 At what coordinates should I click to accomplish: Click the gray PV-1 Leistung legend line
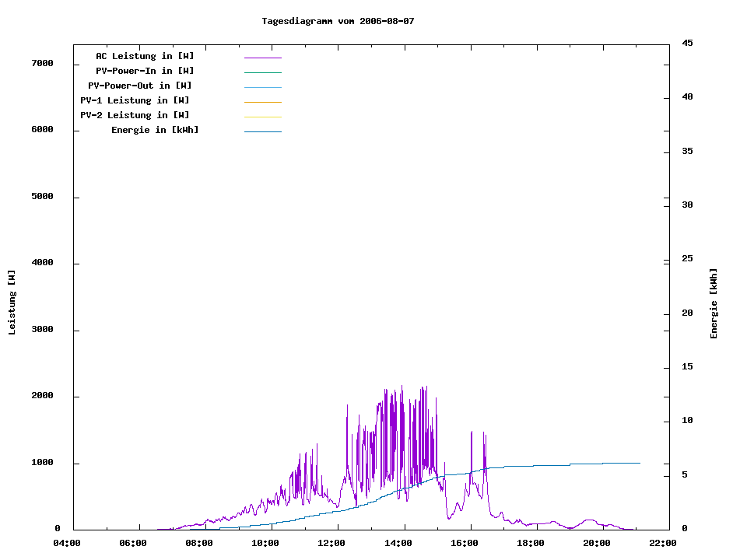pyautogui.click(x=262, y=102)
